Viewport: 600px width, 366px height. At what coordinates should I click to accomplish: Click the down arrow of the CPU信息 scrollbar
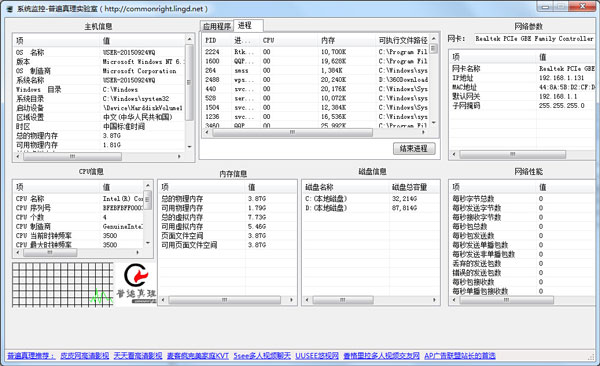[148, 243]
